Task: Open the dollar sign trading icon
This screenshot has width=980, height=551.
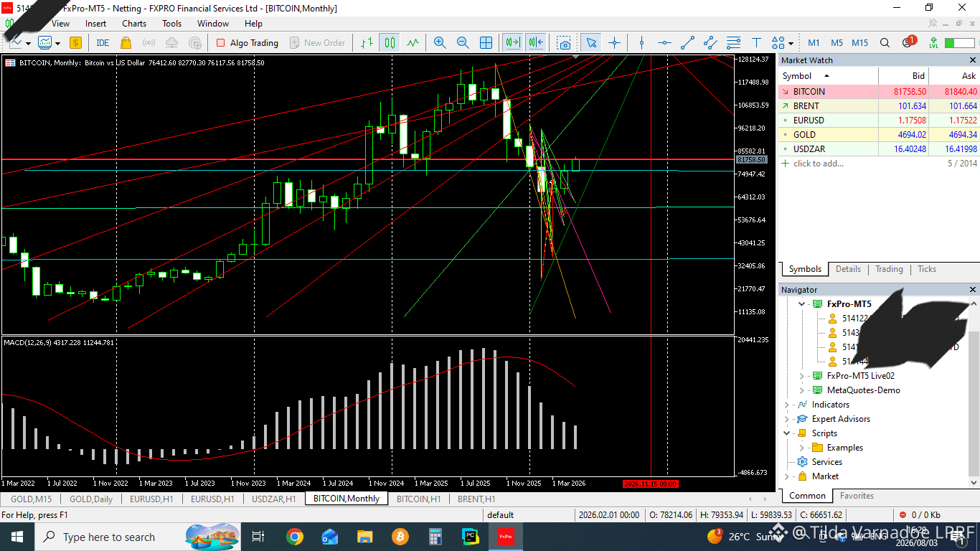Action: point(75,43)
